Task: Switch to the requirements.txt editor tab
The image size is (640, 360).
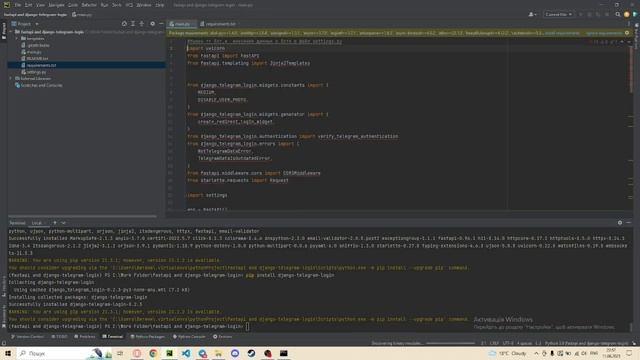Action: pos(219,24)
